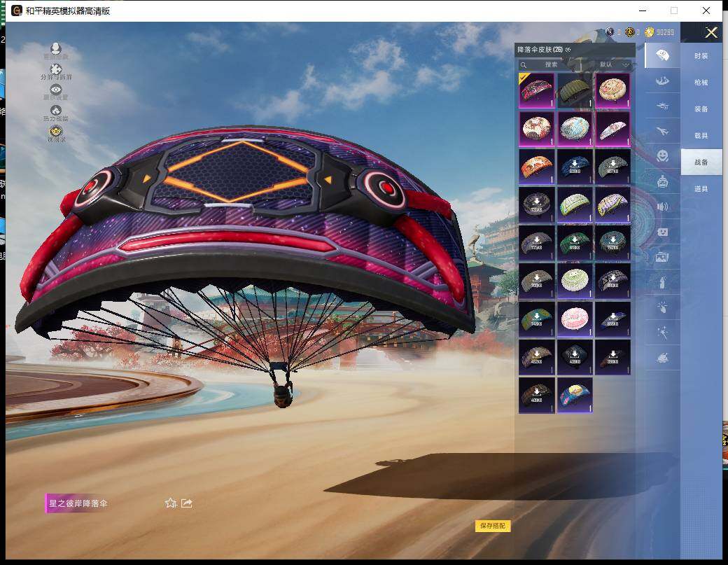Screen dimensions: 728x565
Task: Switch to the 枪械 tab
Action: pos(701,83)
